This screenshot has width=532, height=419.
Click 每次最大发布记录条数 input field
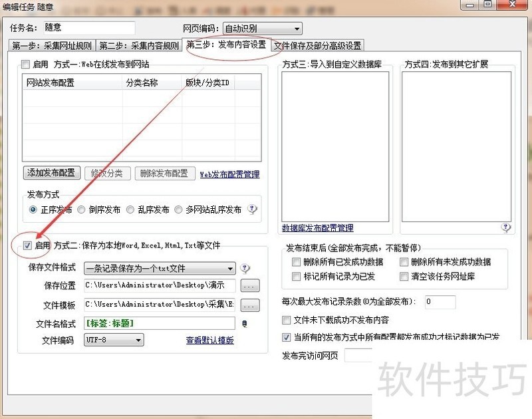[440, 302]
